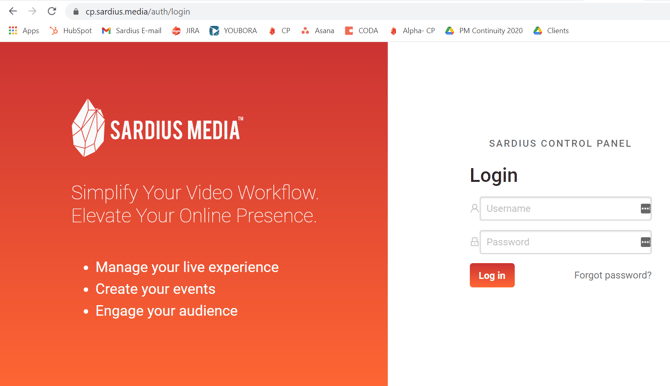Open the Alpha- CP bookmark
The image size is (670, 386).
tap(412, 31)
